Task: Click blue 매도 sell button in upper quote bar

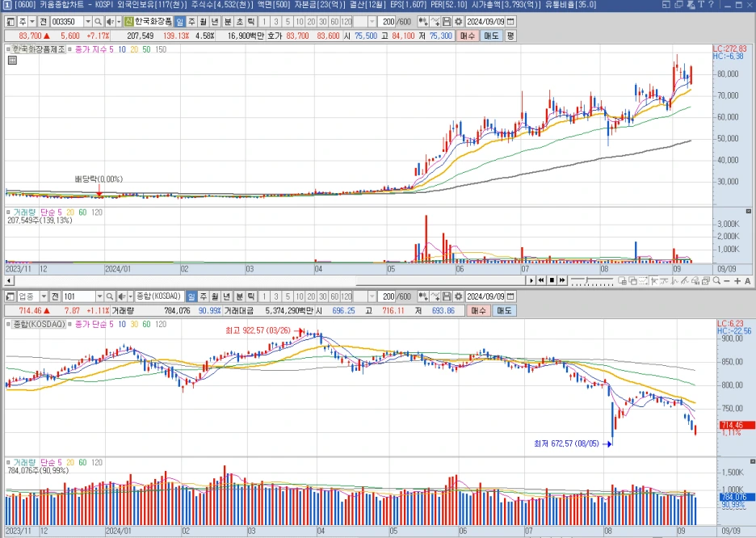Action: click(491, 36)
